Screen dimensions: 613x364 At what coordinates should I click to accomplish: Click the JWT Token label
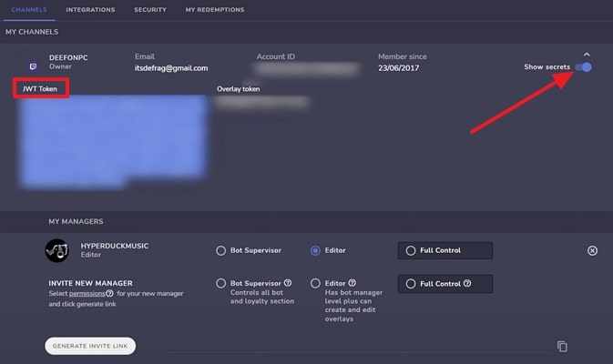pos(40,88)
